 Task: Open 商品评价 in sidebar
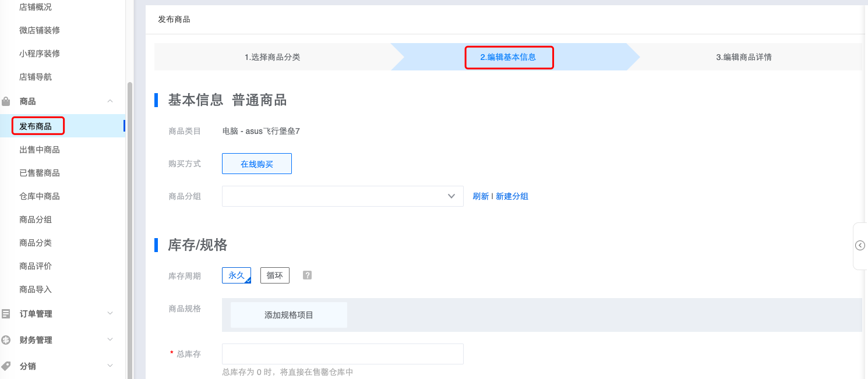36,266
